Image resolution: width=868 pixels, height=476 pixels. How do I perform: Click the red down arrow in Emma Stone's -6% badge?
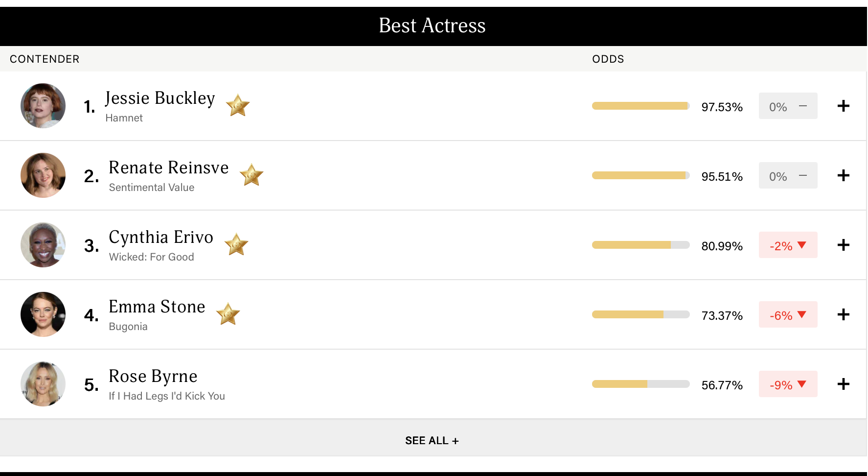click(801, 314)
